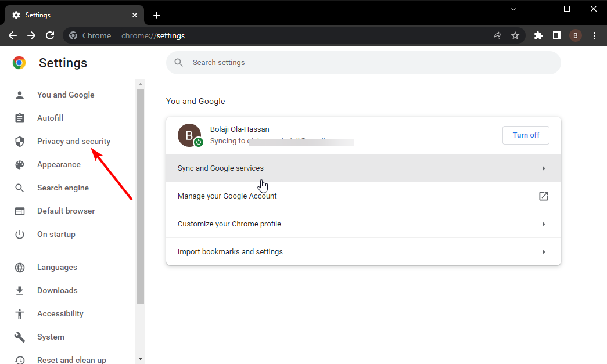Viewport: 607px width, 364px height.
Task: Click the globe icon for Languages
Action: (20, 267)
